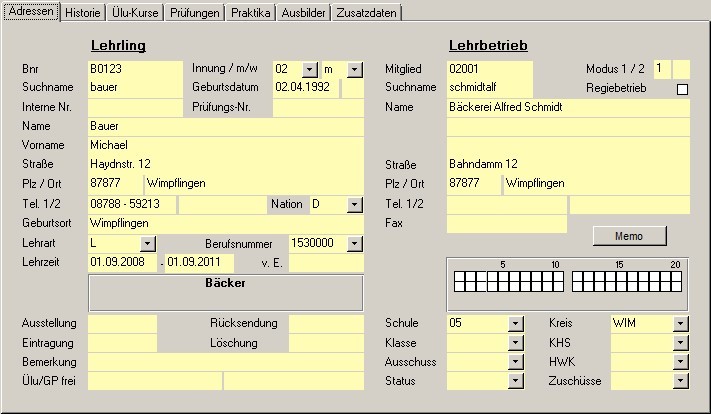Expand the Zuschüsse dropdown
Screen dimensions: 711x414
click(681, 381)
